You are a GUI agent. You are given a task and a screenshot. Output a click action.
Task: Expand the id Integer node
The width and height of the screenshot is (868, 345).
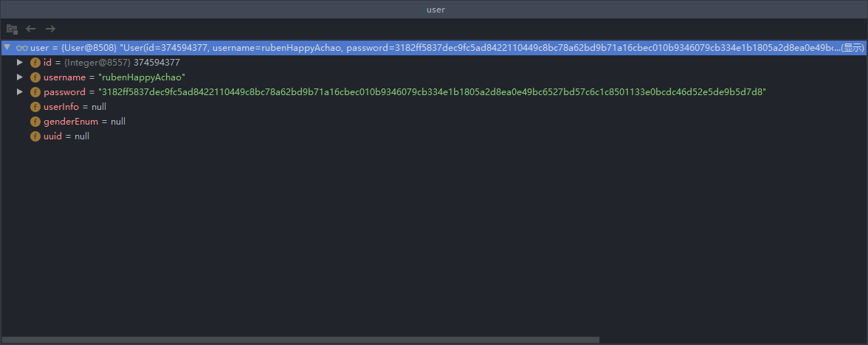[x=20, y=63]
